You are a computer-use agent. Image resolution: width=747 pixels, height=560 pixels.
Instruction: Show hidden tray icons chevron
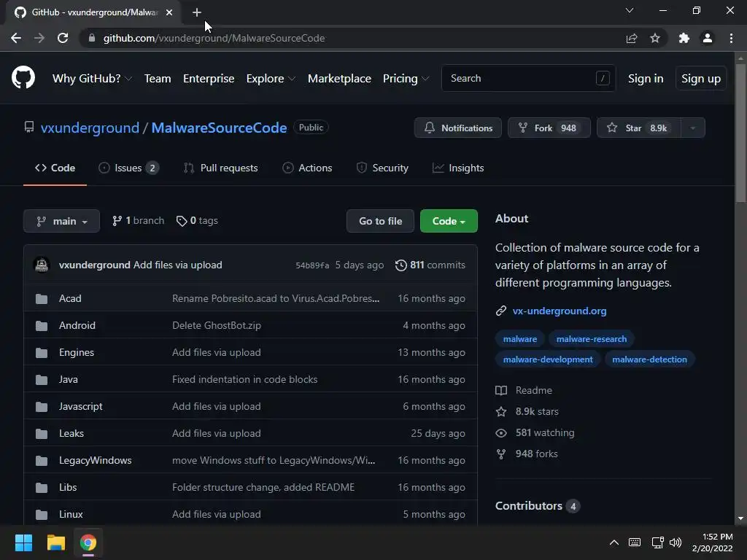coord(614,542)
